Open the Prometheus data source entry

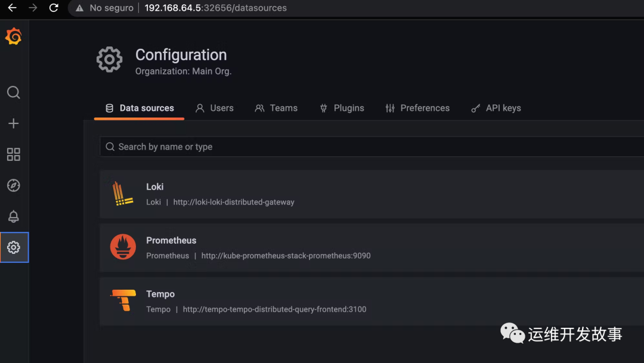171,240
